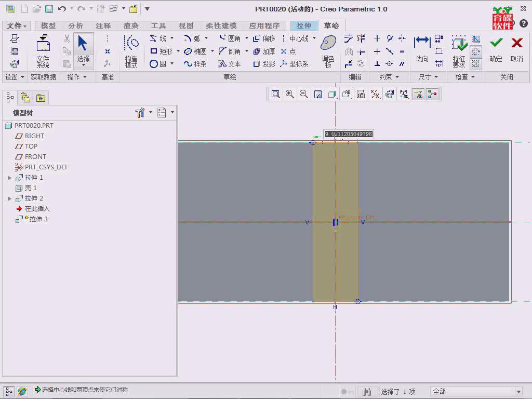Viewport: 532px width, 399px height.
Task: Create a Normal (法向) dimension
Action: point(422,49)
